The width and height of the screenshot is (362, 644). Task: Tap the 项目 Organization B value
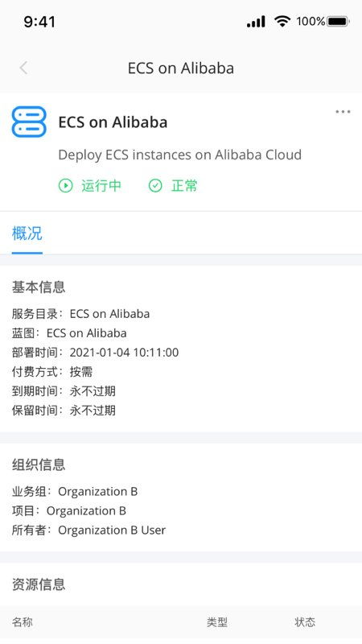coord(86,511)
